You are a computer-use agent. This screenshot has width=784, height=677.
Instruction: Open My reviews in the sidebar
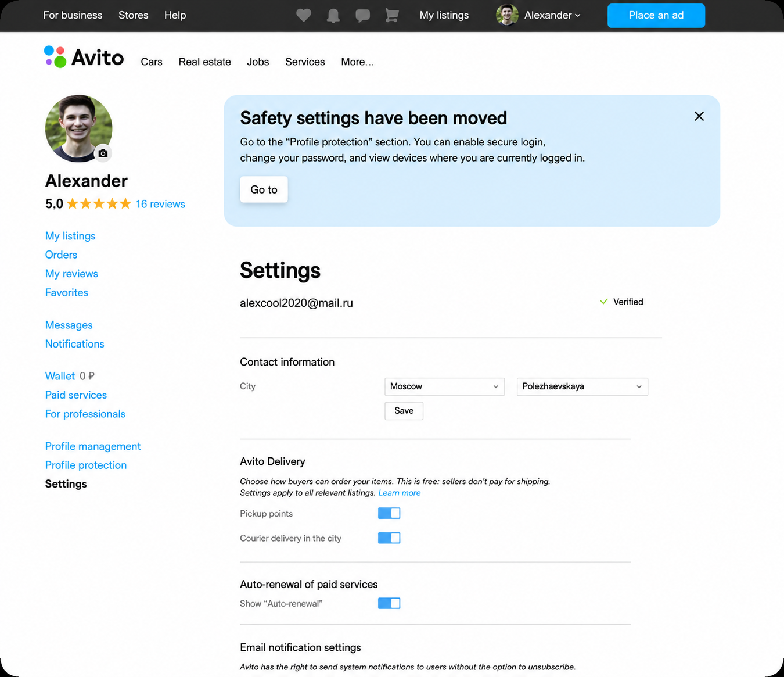pyautogui.click(x=71, y=274)
